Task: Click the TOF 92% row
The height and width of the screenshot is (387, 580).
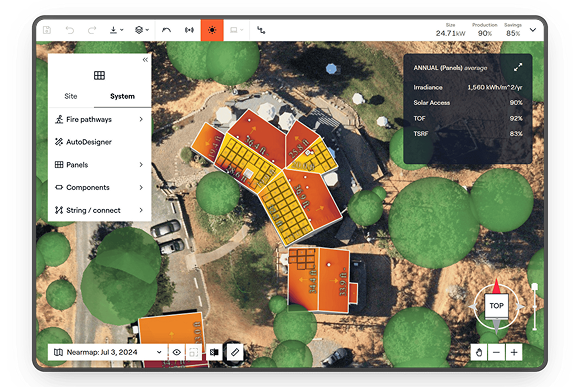Action: pyautogui.click(x=468, y=118)
